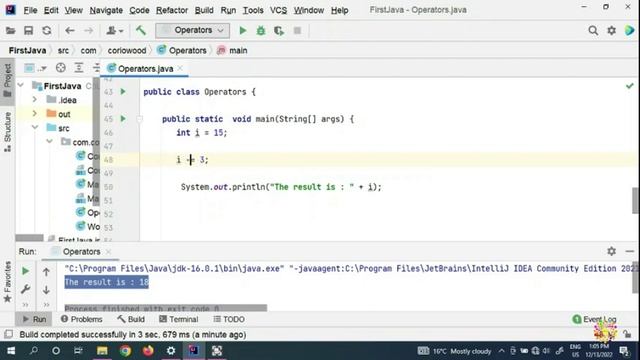Fold the main method block
The width and height of the screenshot is (640, 360).
pyautogui.click(x=140, y=119)
